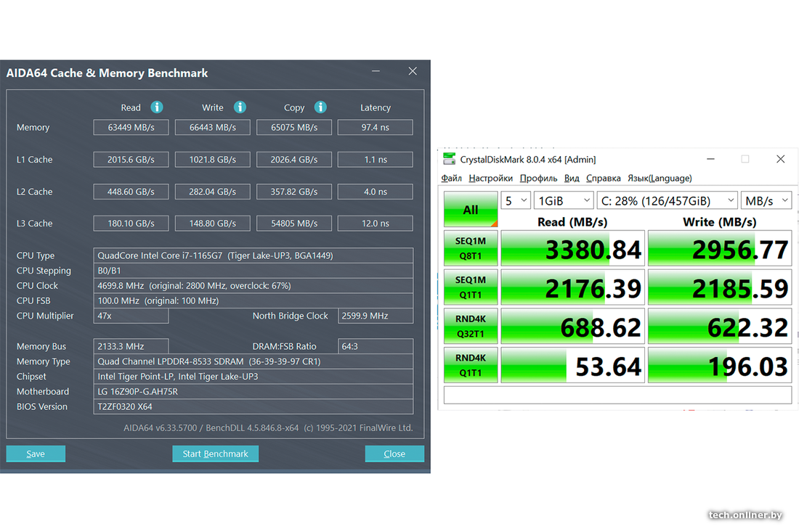Open the unit dropdown showing MB/s
Image resolution: width=799 pixels, height=532 pixels.
click(x=766, y=200)
